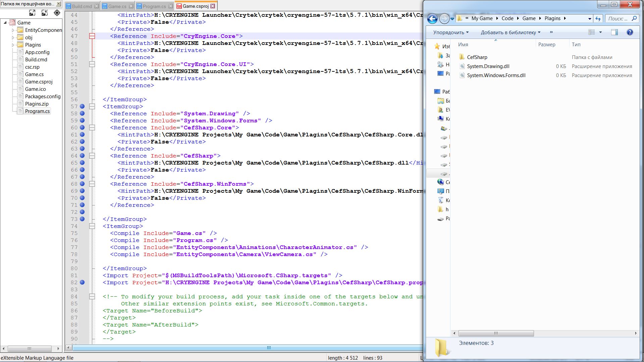The height and width of the screenshot is (362, 644).
Task: Collapse the ItemGroup fold at line 57
Action: 92,106
